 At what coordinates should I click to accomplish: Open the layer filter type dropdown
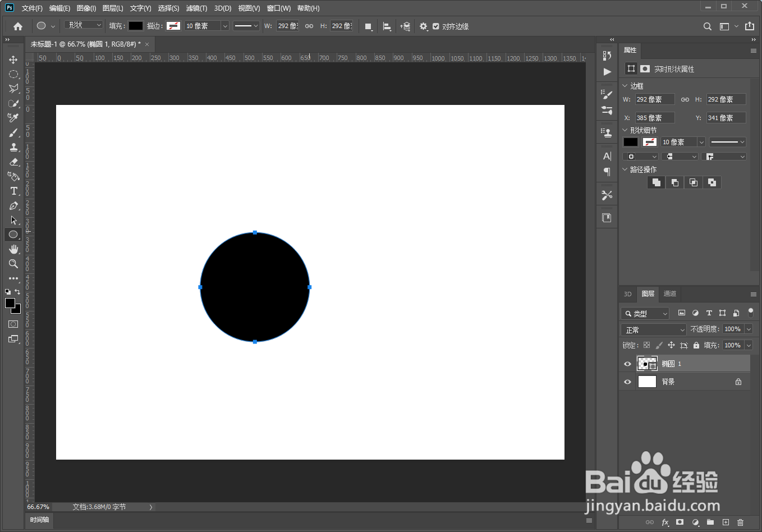coord(645,313)
